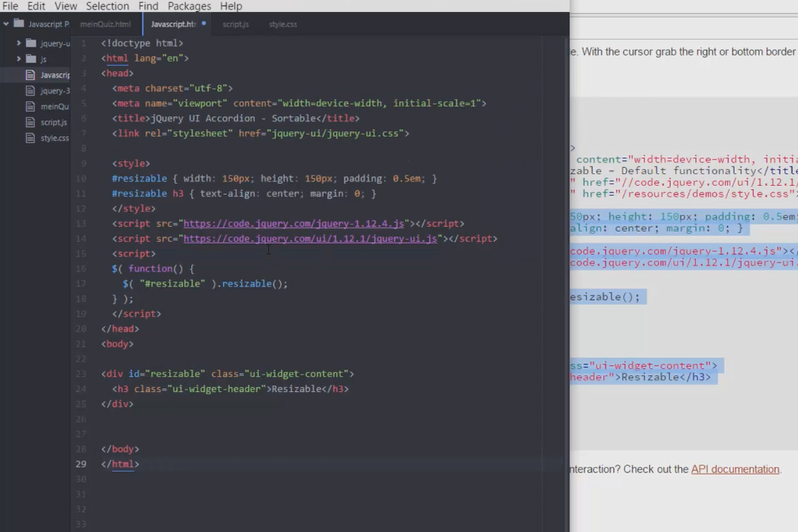Open the Packages menu

click(x=190, y=6)
